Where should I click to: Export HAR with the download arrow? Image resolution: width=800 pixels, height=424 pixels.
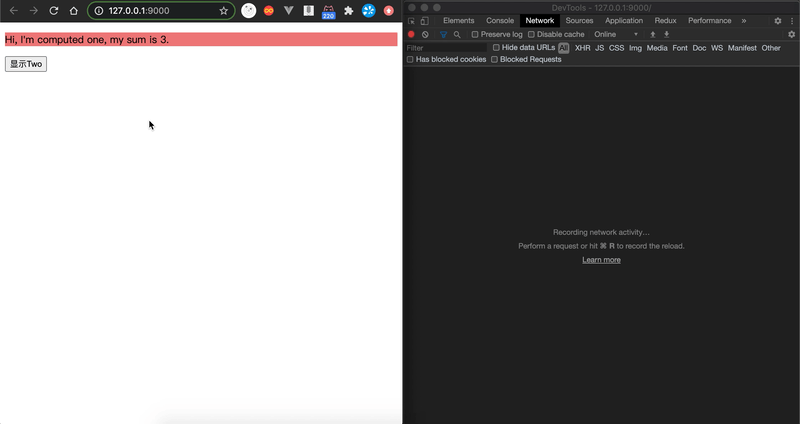click(666, 34)
